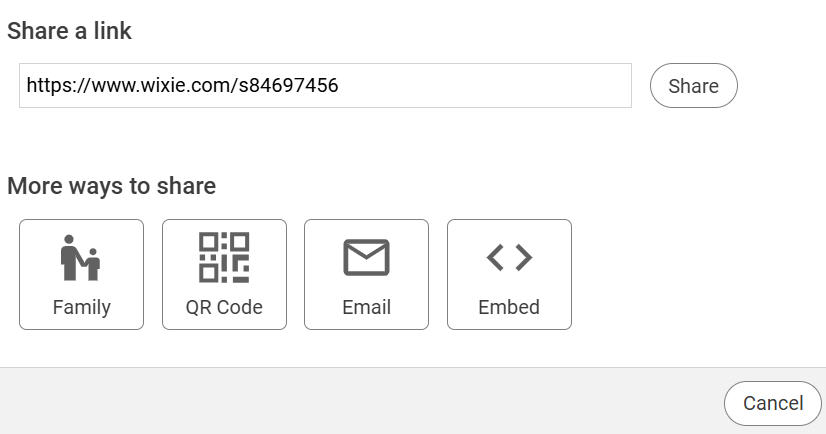Choose the QR Code label

point(224,307)
